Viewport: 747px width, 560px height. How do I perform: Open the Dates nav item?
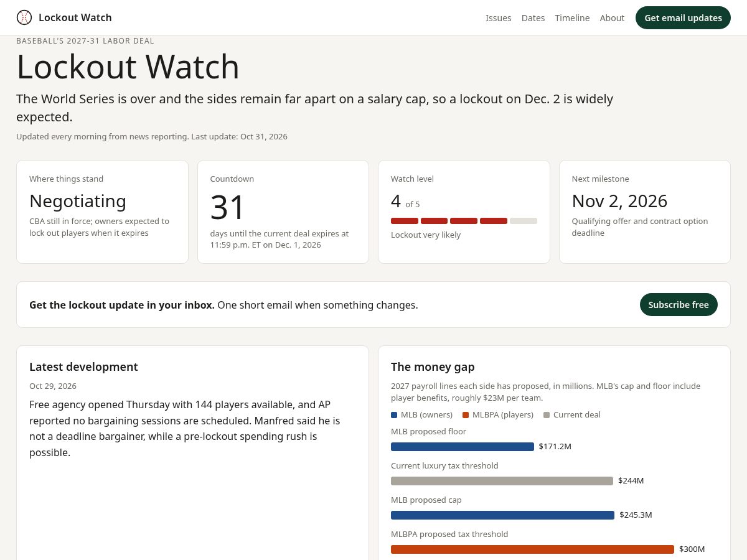pyautogui.click(x=533, y=18)
